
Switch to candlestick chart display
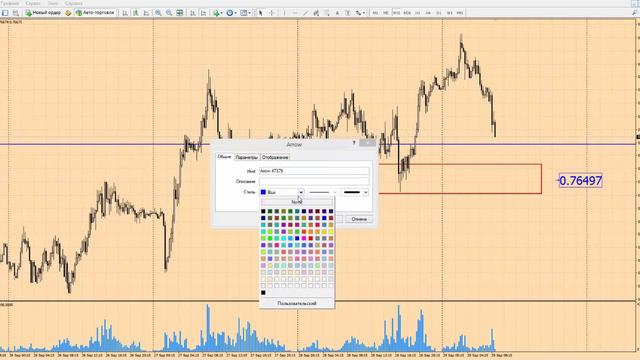[x=135, y=13]
